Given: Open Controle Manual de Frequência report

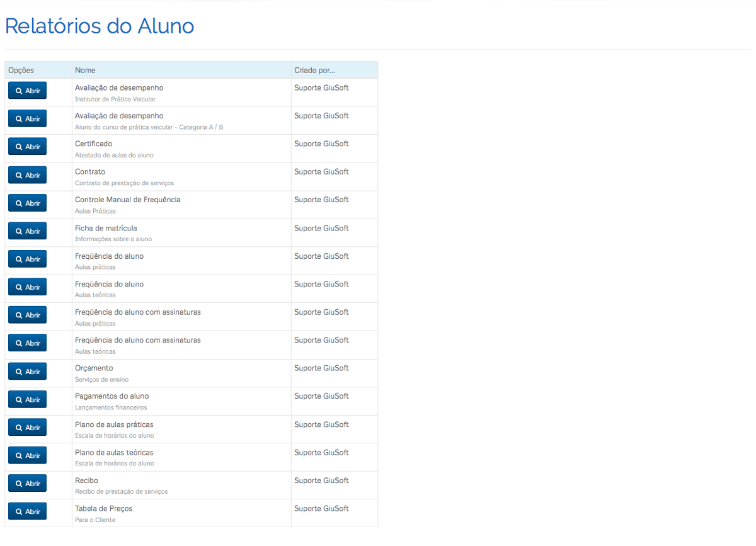Looking at the screenshot, I should point(27,203).
